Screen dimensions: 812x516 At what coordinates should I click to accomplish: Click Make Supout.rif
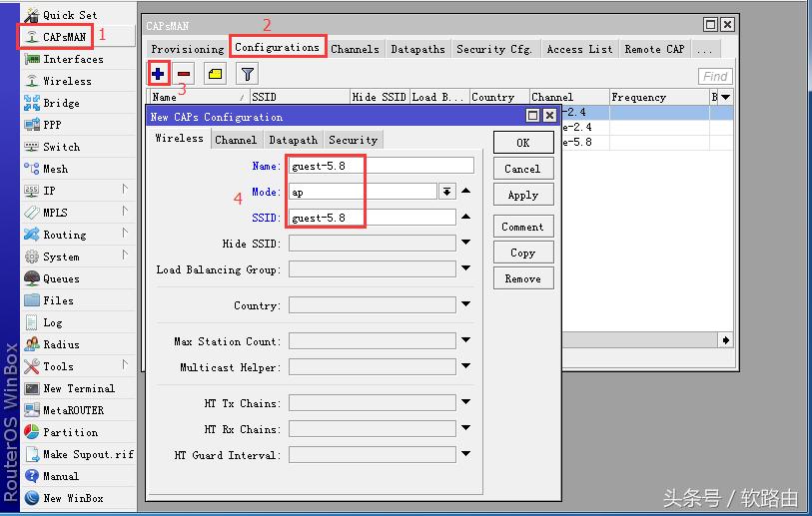click(x=78, y=454)
